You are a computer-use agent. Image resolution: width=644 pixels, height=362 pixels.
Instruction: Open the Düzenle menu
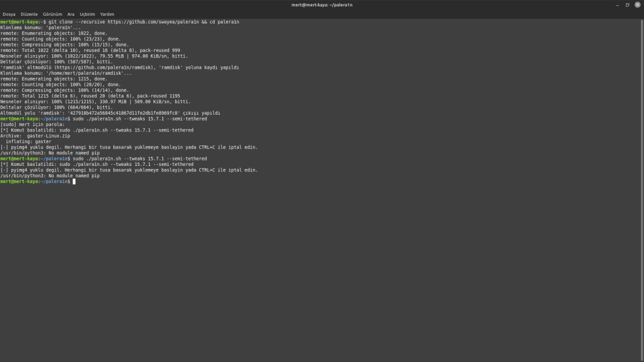29,14
